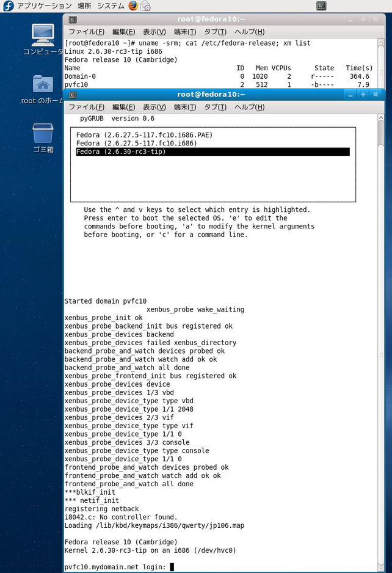Click 'Linux 2.6.30-rc3-tip i686' output line
This screenshot has height=573, width=392.
click(x=113, y=51)
